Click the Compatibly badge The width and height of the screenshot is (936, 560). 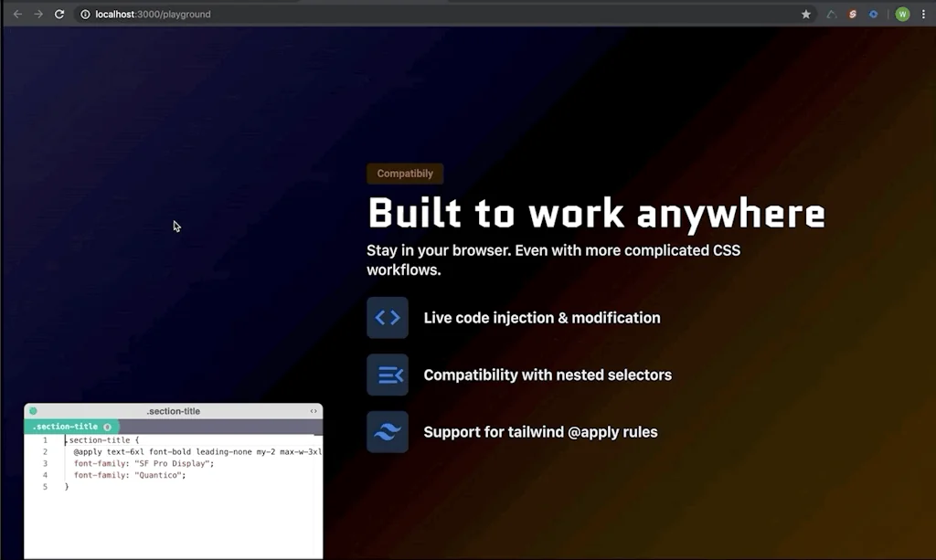point(405,174)
